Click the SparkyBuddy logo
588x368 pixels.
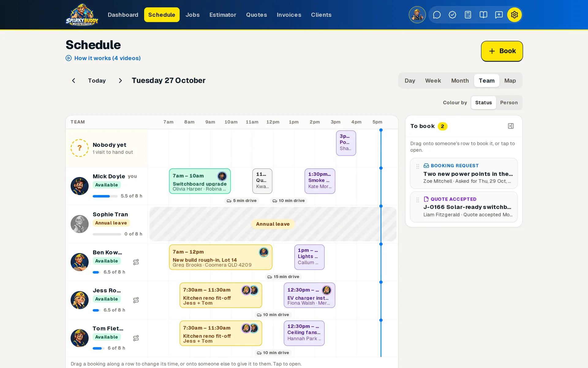click(x=82, y=15)
